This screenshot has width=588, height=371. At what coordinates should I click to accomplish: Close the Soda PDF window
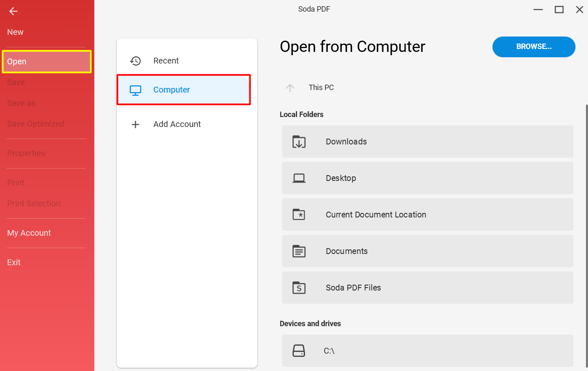pyautogui.click(x=580, y=10)
